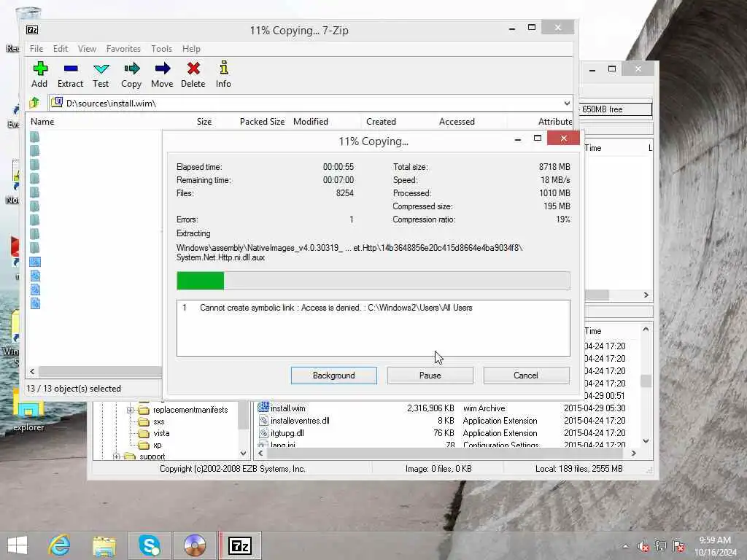Click the 650MB free indicator box

[615, 109]
